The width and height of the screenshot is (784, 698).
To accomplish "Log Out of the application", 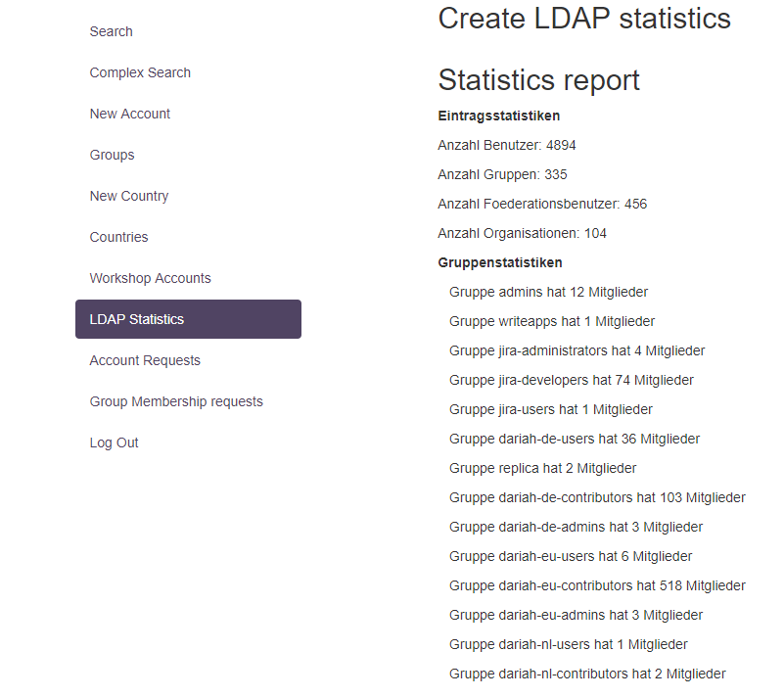I will [x=115, y=442].
